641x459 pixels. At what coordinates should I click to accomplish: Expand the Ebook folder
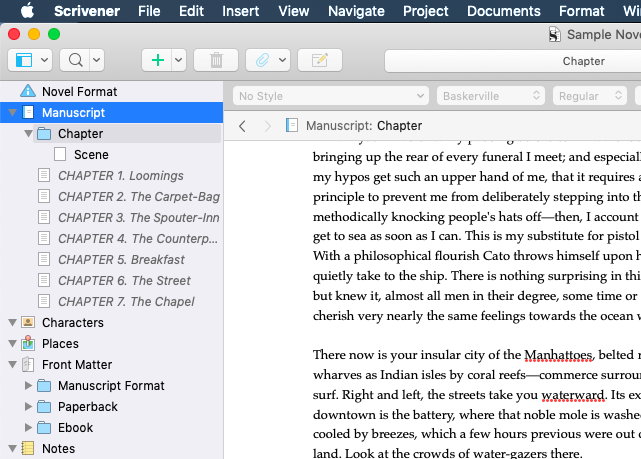[x=28, y=428]
